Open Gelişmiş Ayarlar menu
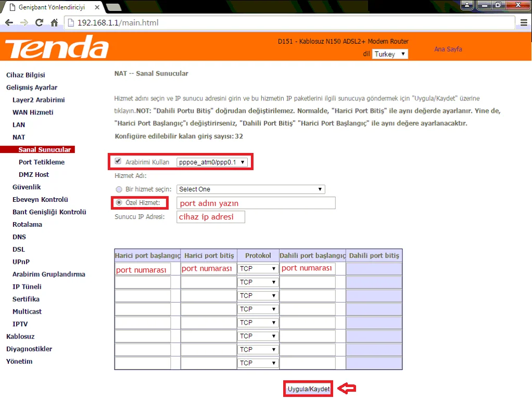 32,87
